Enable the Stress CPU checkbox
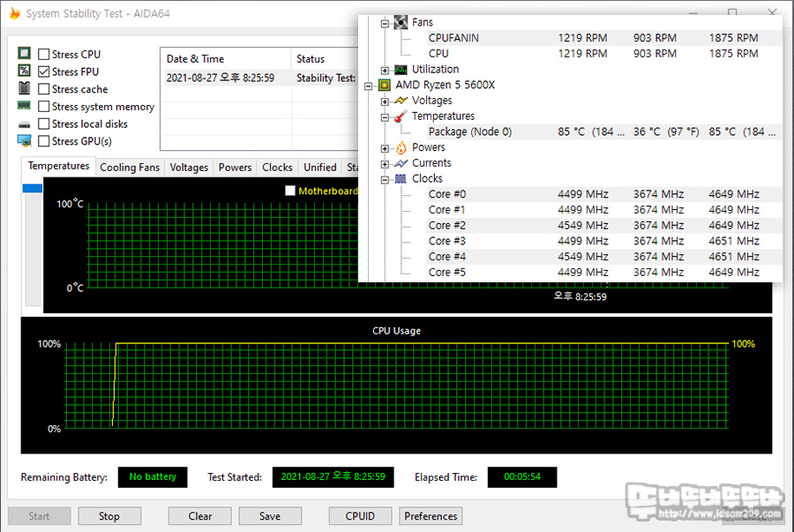Image resolution: width=794 pixels, height=532 pixels. click(x=44, y=54)
